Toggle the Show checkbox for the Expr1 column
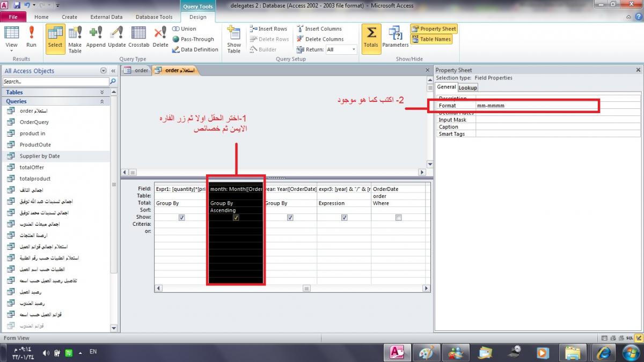Screen dimensions: 644x362 point(182,217)
